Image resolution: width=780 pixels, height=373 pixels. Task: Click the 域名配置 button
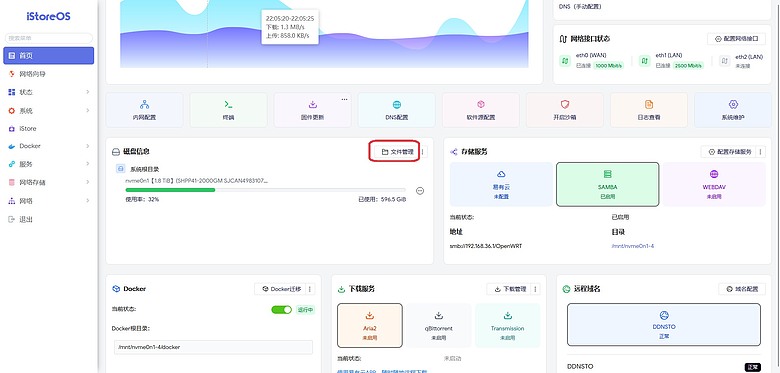742,289
